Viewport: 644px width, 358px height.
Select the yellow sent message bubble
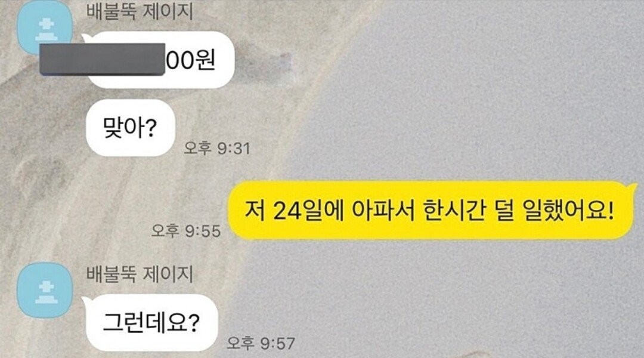tap(432, 211)
